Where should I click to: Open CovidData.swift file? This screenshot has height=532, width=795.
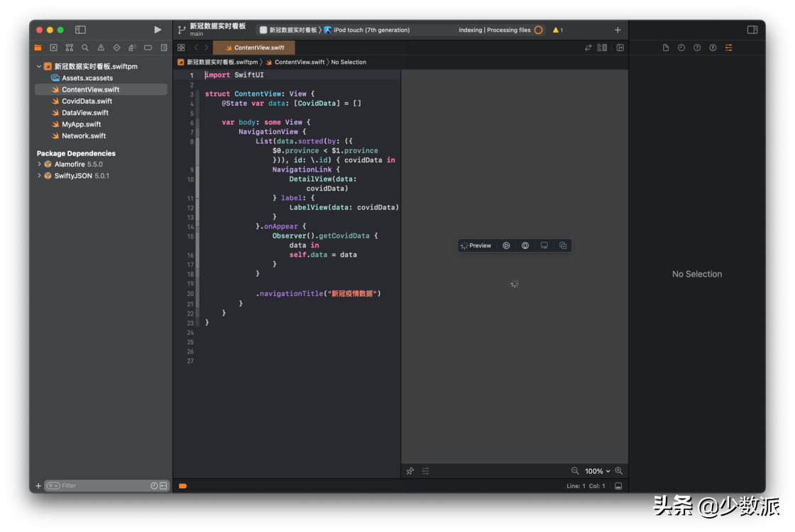click(101, 101)
